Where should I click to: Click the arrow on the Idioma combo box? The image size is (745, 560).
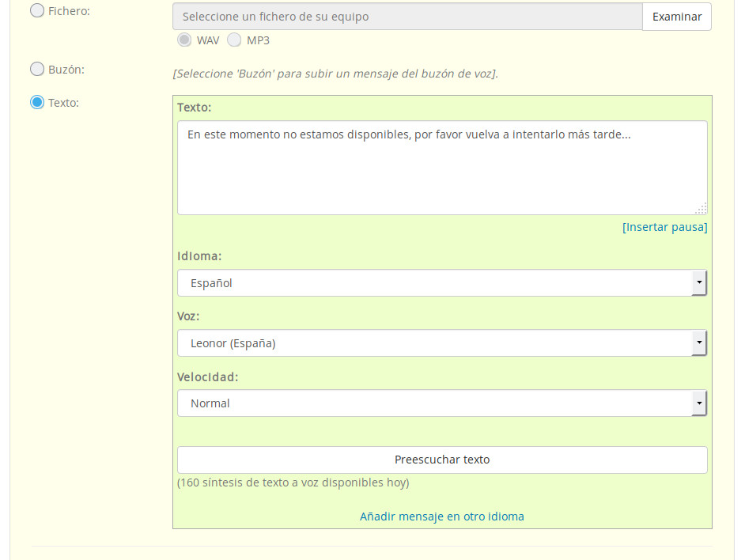[698, 283]
